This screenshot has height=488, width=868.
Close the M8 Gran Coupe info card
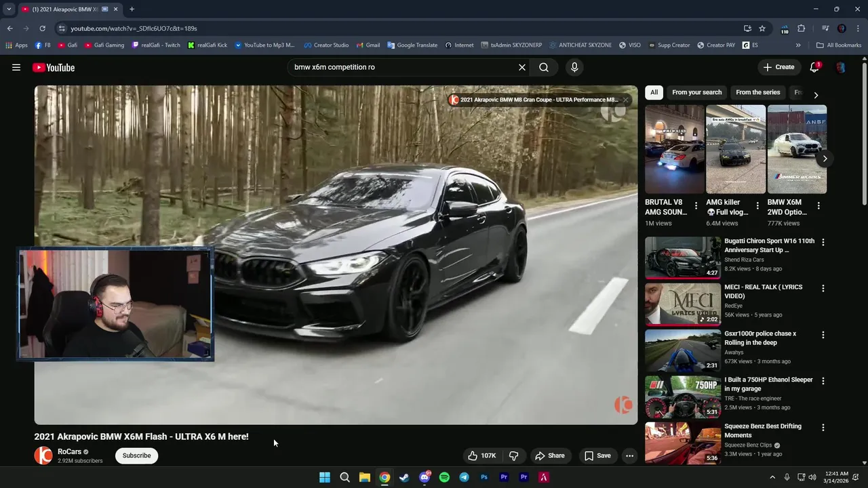click(x=626, y=100)
